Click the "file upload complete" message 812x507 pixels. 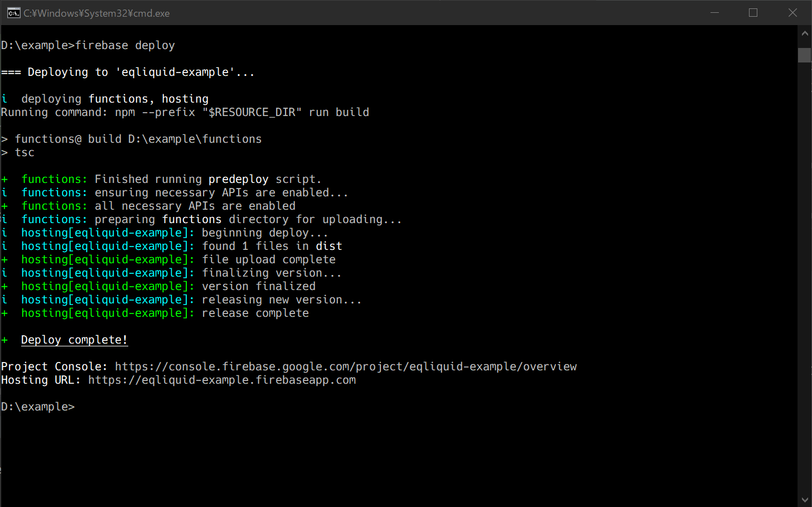click(x=268, y=259)
